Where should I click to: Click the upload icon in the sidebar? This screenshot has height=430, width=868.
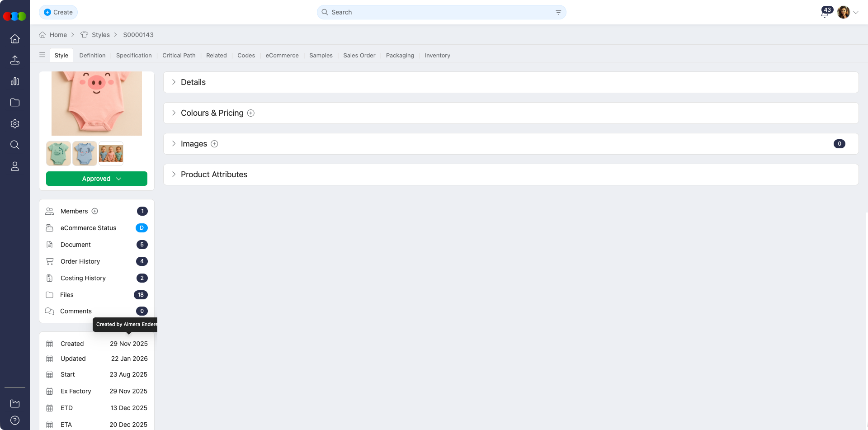pos(15,60)
